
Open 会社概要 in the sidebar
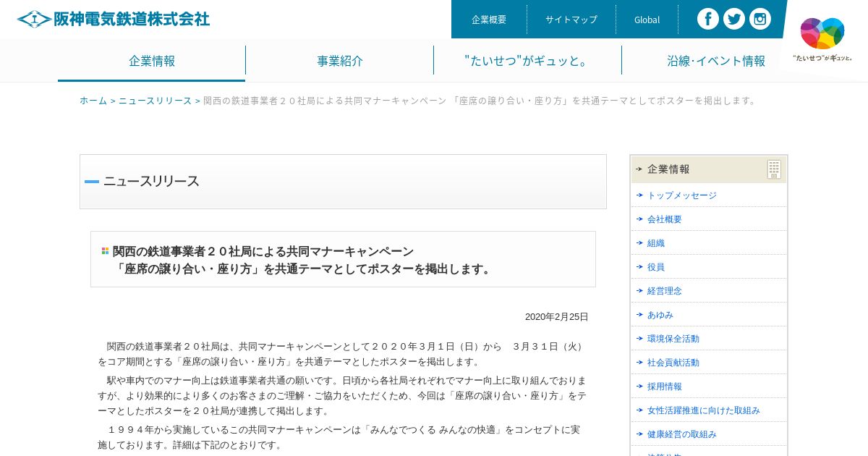point(665,219)
